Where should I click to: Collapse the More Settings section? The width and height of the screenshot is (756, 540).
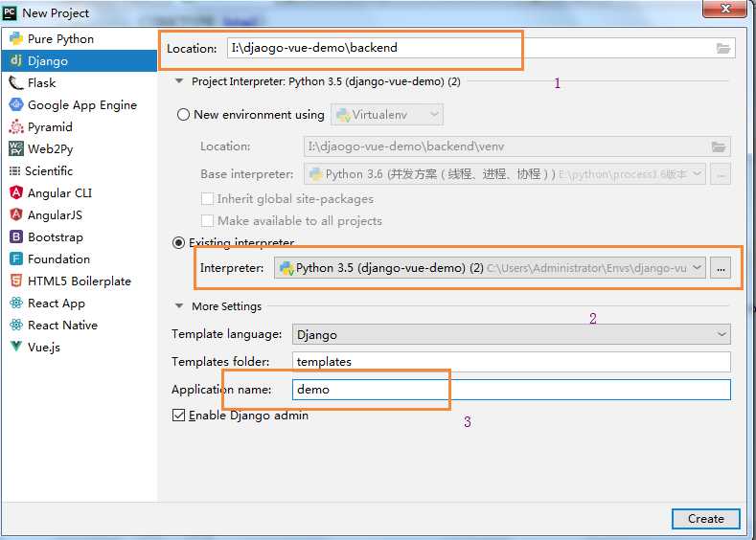pyautogui.click(x=179, y=305)
